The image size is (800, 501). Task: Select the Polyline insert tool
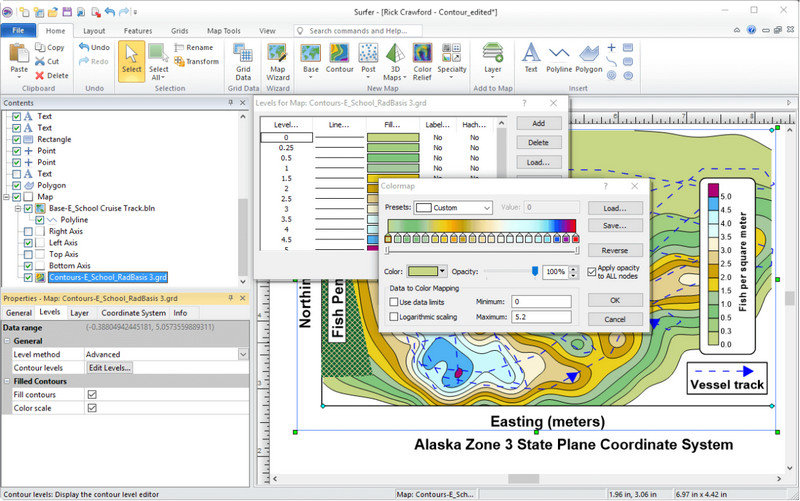[559, 58]
